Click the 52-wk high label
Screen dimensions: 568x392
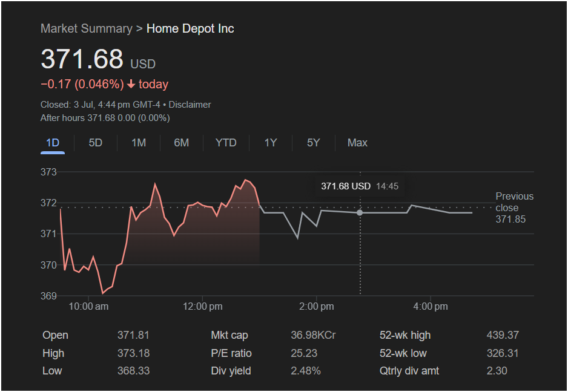405,335
